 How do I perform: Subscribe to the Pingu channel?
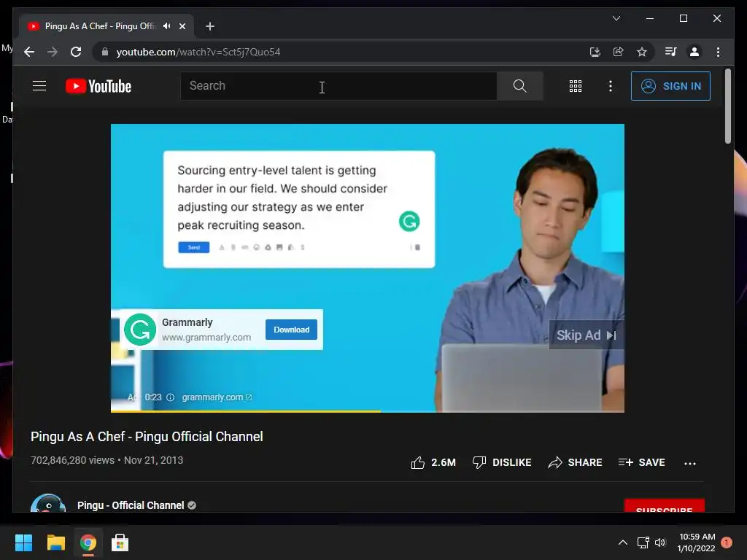664,506
